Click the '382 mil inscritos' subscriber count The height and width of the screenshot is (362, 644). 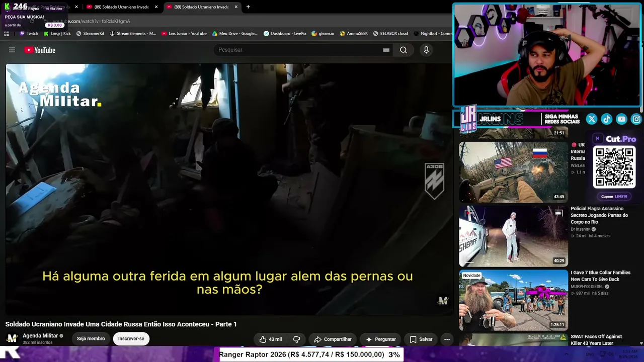38,343
